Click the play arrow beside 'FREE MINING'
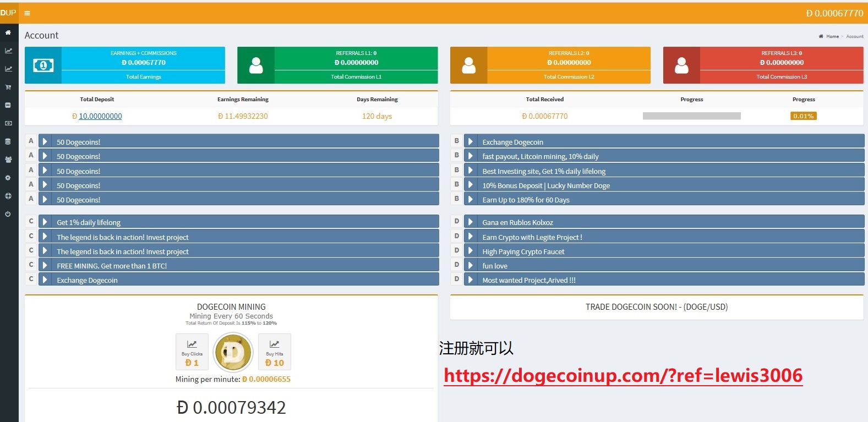The width and height of the screenshot is (868, 422). [45, 265]
